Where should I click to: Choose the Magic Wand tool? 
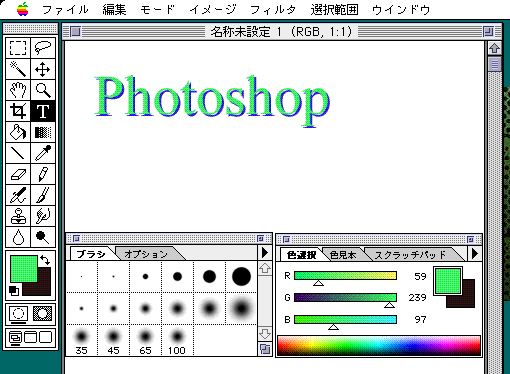click(18, 69)
